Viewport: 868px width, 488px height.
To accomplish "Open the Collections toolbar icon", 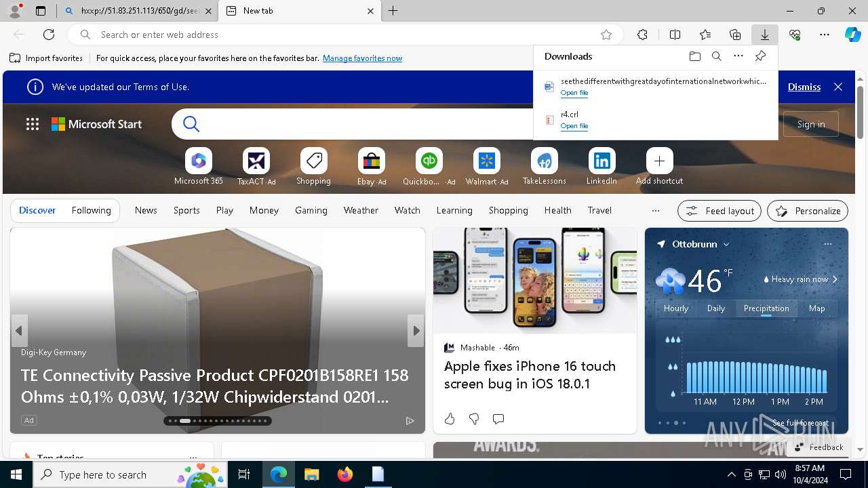I will [x=735, y=35].
